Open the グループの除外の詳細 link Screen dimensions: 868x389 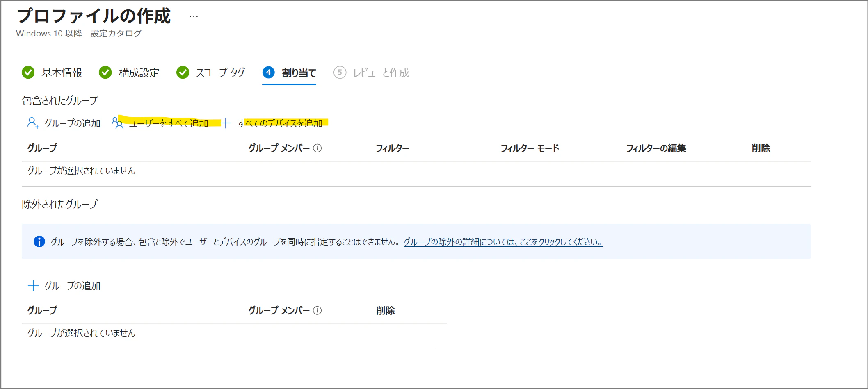503,242
